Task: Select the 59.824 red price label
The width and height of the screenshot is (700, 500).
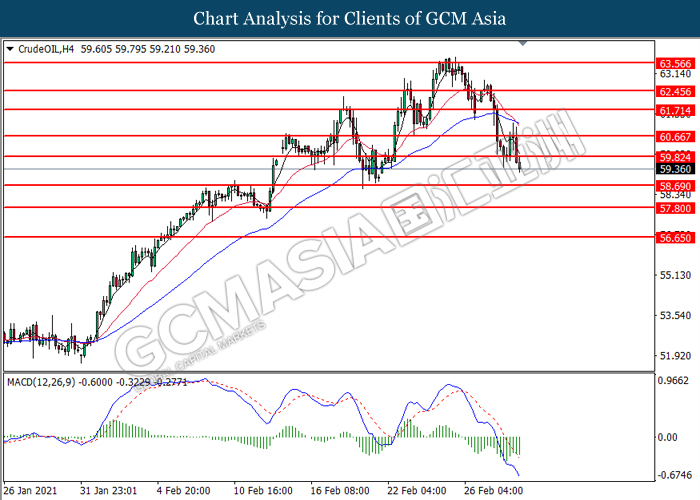Action: click(674, 157)
